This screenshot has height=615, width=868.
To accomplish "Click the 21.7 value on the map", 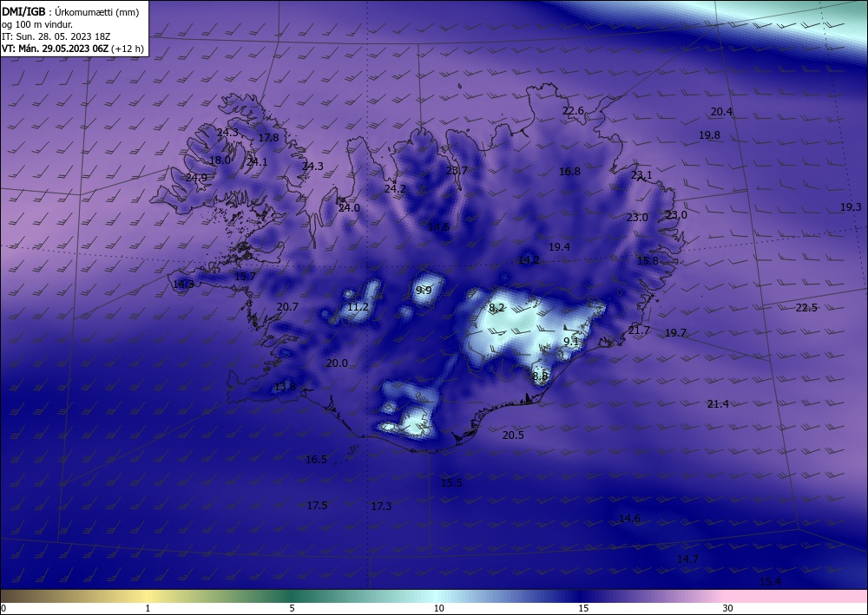I will tap(639, 330).
